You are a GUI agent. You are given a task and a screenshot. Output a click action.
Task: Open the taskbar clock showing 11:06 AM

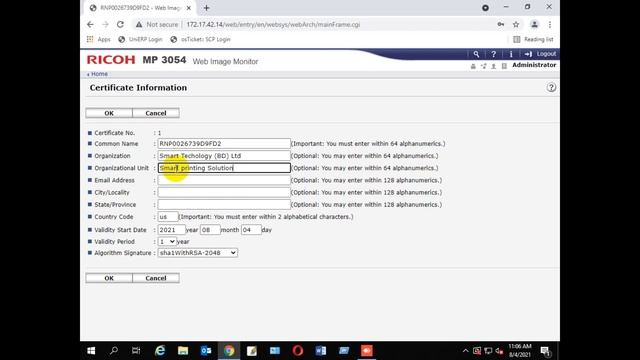pyautogui.click(x=520, y=351)
